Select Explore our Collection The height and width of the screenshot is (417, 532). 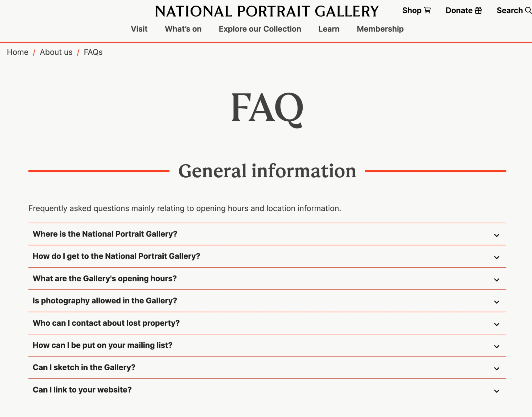259,29
